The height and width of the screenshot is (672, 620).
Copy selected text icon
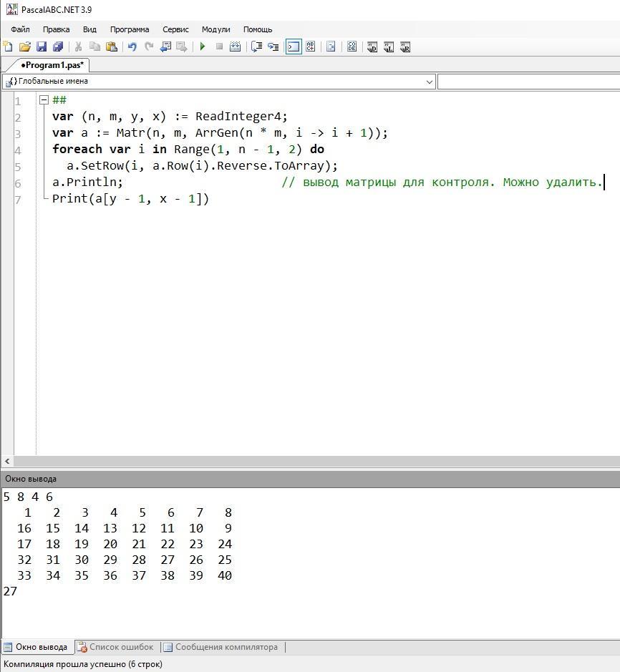(95, 47)
